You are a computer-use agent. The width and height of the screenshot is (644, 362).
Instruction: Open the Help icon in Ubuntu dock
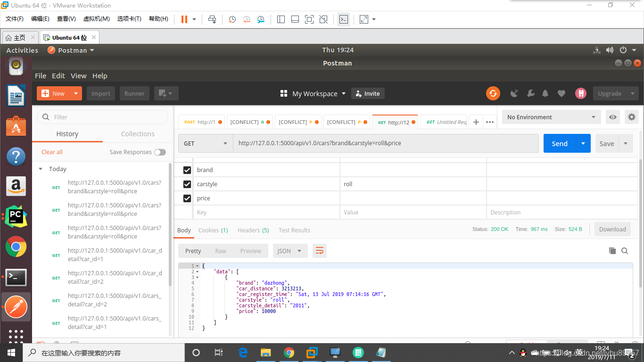(x=16, y=156)
